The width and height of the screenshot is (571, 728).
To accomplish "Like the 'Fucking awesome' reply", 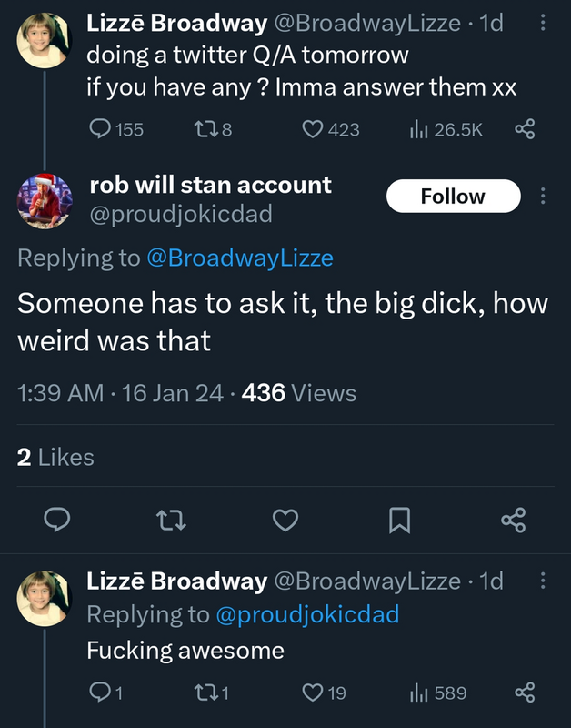I will 313,693.
